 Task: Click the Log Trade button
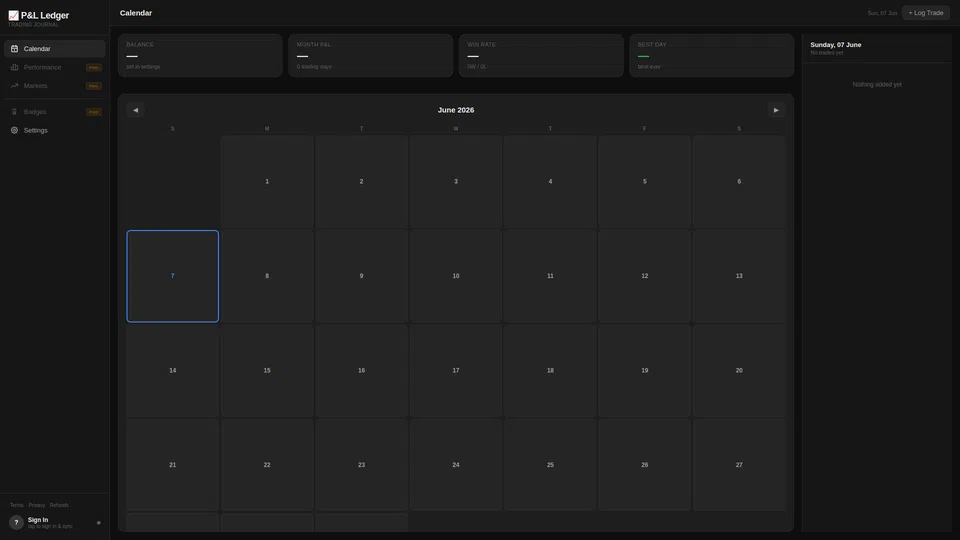926,13
